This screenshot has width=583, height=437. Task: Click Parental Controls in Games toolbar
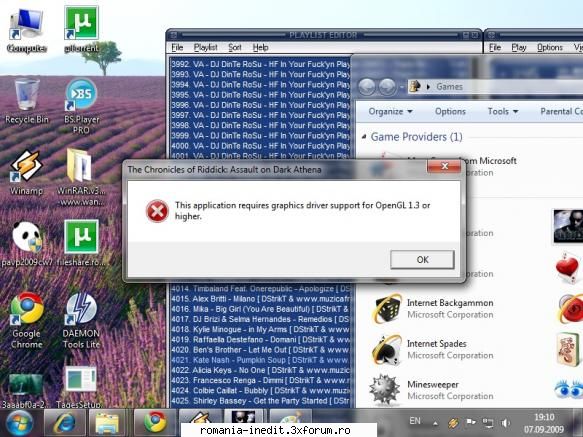pos(561,111)
